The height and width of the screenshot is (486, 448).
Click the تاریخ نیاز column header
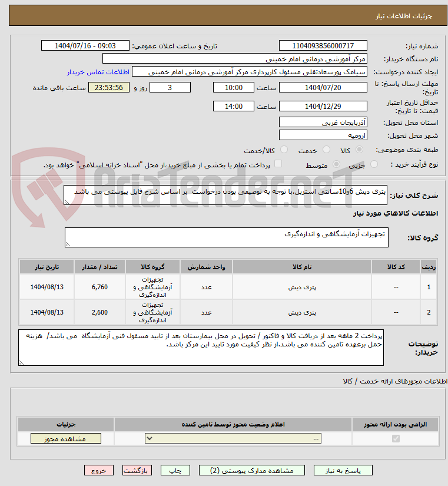click(x=47, y=267)
